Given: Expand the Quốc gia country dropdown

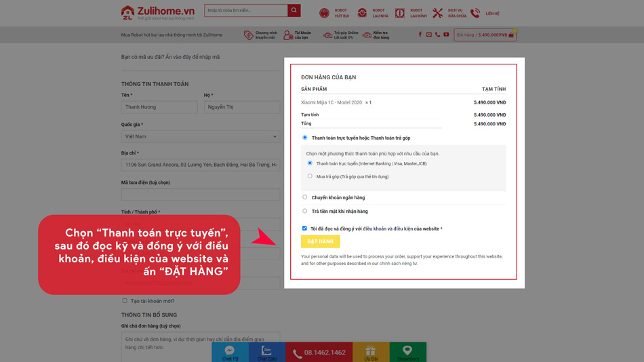Looking at the screenshot, I should [x=200, y=136].
